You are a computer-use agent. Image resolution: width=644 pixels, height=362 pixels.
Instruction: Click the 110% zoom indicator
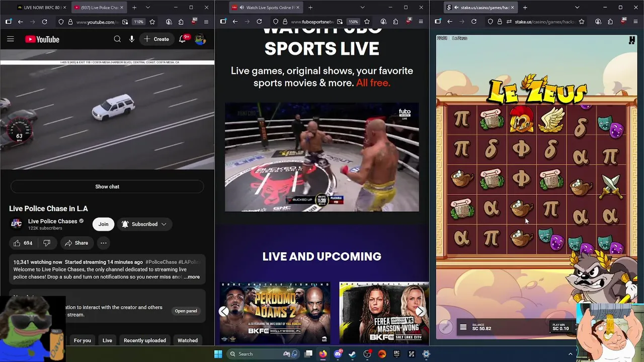[x=138, y=22]
